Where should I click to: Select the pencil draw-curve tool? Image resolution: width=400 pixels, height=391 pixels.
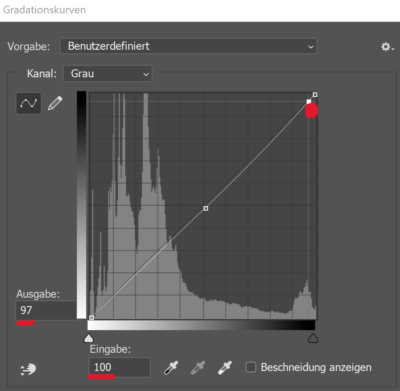[x=55, y=103]
